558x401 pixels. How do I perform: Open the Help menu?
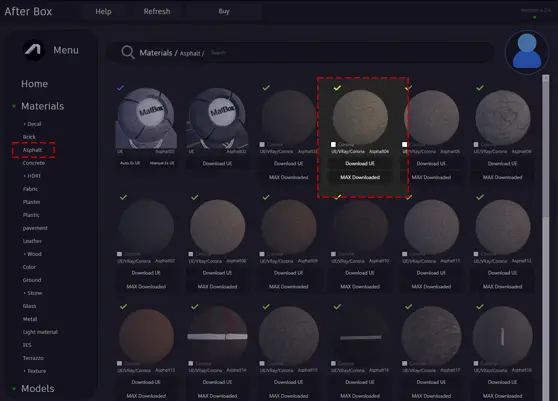[x=103, y=11]
